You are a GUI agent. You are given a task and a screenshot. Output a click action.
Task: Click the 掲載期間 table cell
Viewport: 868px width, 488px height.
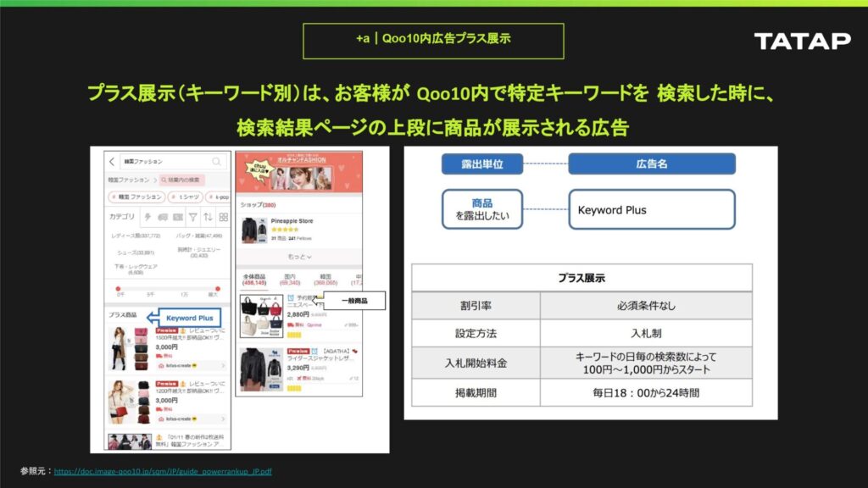click(476, 393)
